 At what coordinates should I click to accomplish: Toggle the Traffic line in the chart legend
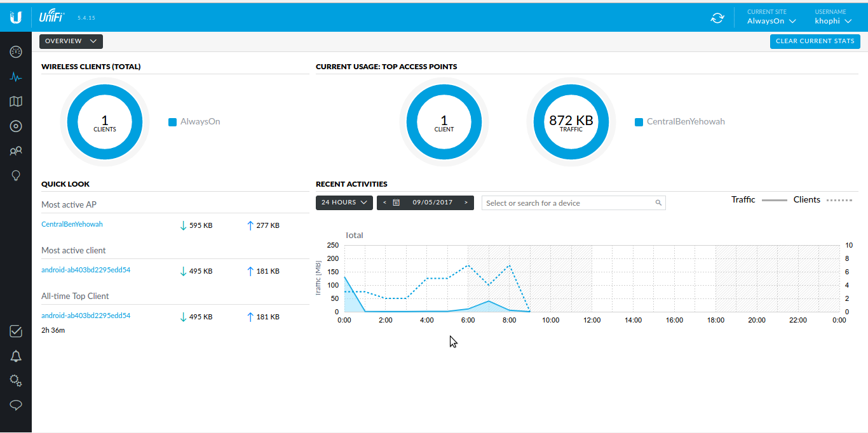coord(774,199)
